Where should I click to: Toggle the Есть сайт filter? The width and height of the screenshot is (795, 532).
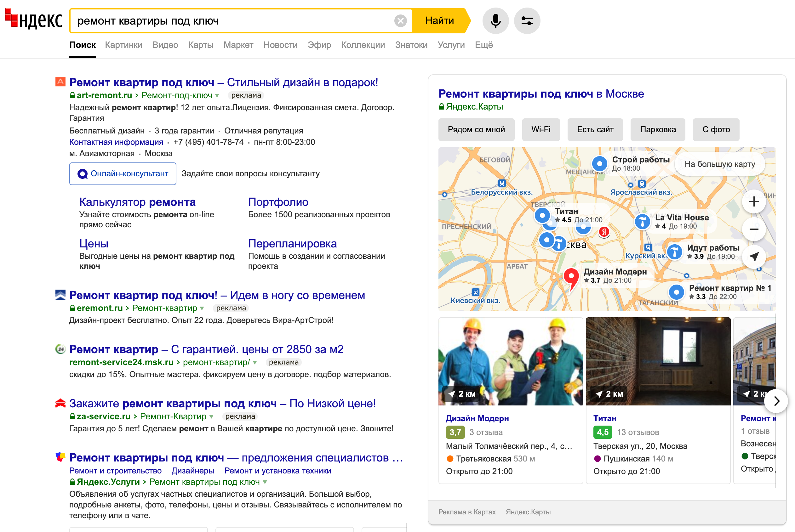click(x=595, y=130)
